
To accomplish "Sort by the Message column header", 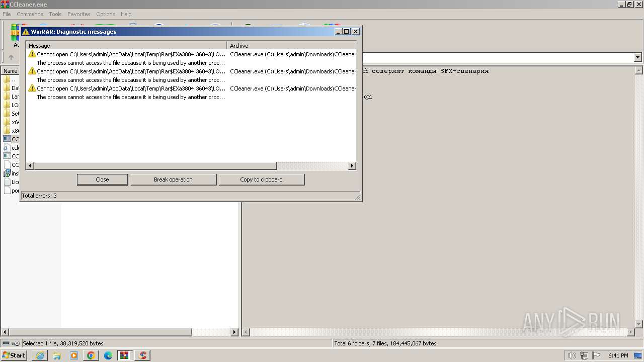I will click(x=126, y=45).
